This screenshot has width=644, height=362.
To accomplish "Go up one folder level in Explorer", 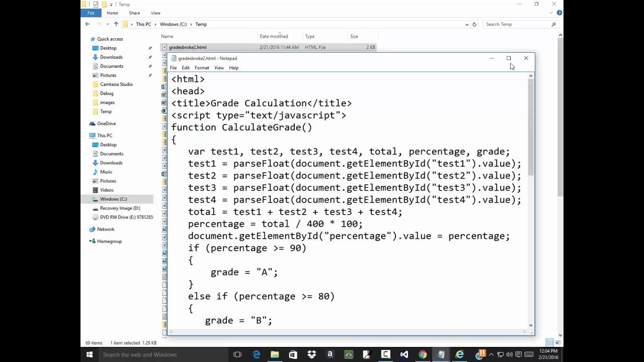I will click(x=116, y=24).
